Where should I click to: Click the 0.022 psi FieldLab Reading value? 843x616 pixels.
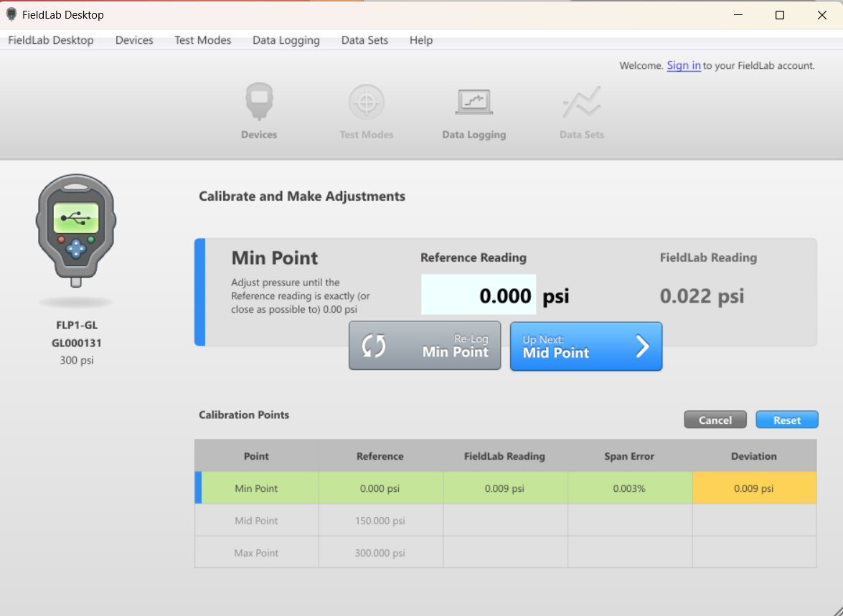tap(702, 295)
